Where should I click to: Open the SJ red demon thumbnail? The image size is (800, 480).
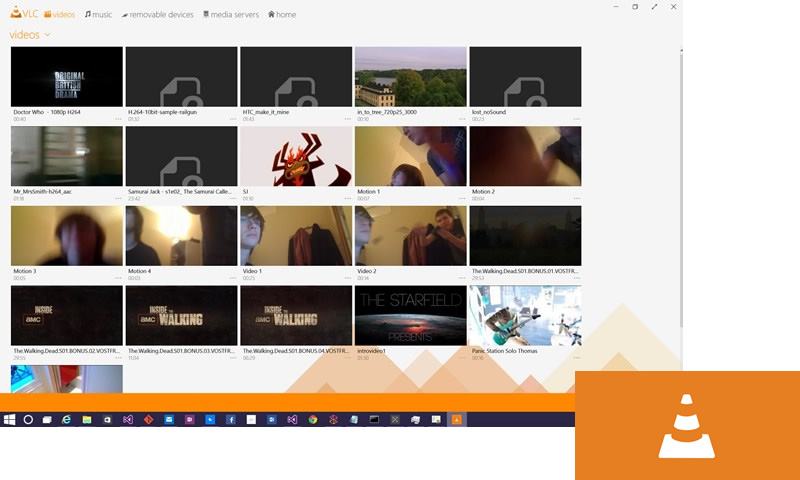click(x=296, y=156)
